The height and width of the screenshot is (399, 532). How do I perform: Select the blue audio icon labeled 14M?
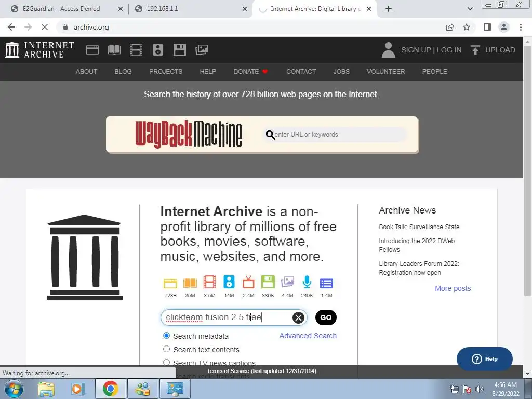[x=229, y=282]
